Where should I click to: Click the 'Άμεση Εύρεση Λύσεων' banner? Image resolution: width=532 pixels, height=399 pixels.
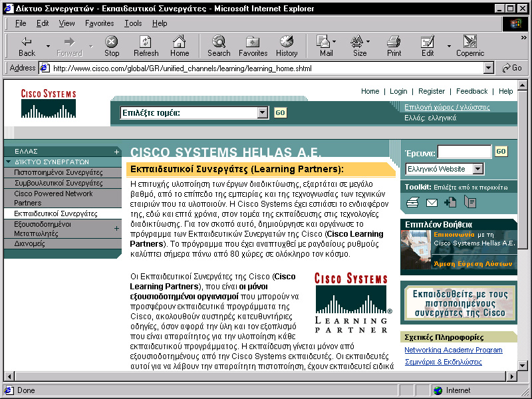coord(473,263)
